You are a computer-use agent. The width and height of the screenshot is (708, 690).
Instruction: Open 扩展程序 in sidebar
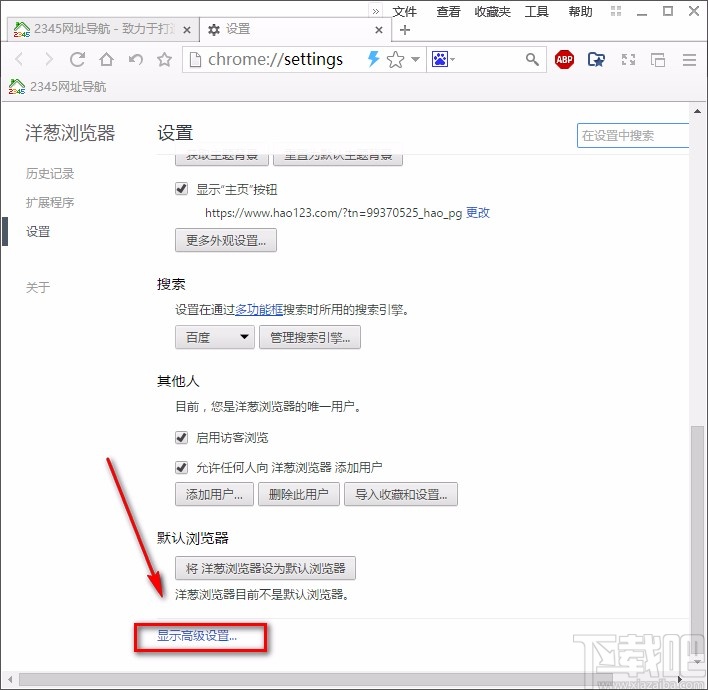(x=50, y=202)
